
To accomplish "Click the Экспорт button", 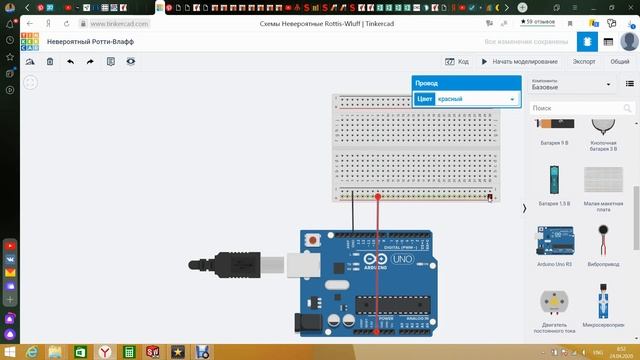I will pyautogui.click(x=584, y=62).
